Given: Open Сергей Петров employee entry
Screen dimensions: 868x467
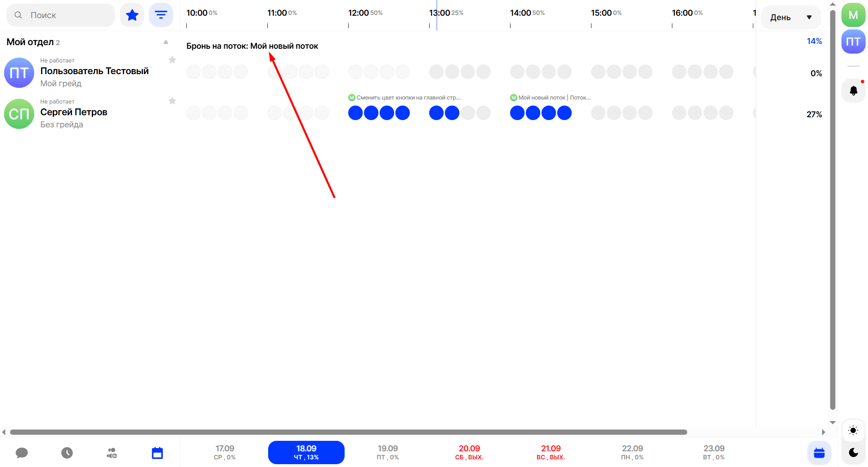Looking at the screenshot, I should pyautogui.click(x=74, y=112).
